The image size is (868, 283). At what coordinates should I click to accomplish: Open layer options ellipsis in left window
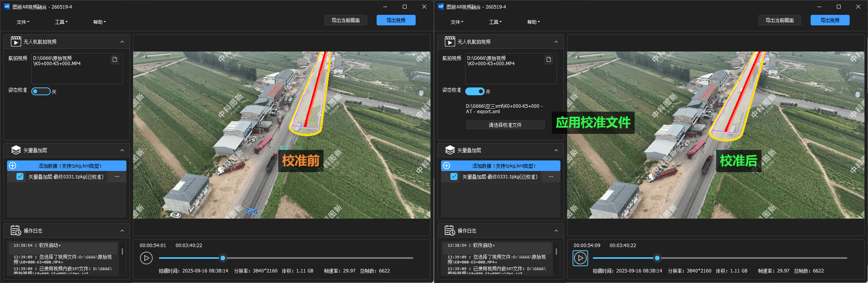click(117, 177)
